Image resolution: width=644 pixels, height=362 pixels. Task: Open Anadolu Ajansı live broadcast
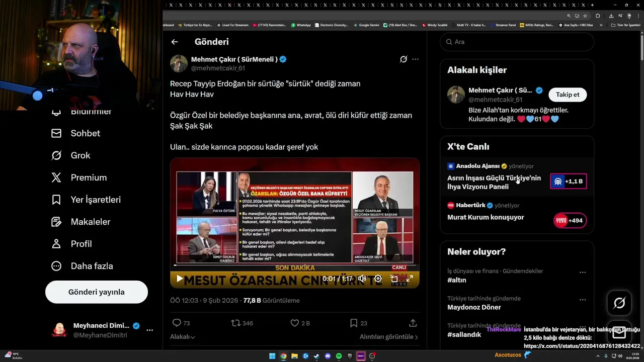tap(517, 176)
